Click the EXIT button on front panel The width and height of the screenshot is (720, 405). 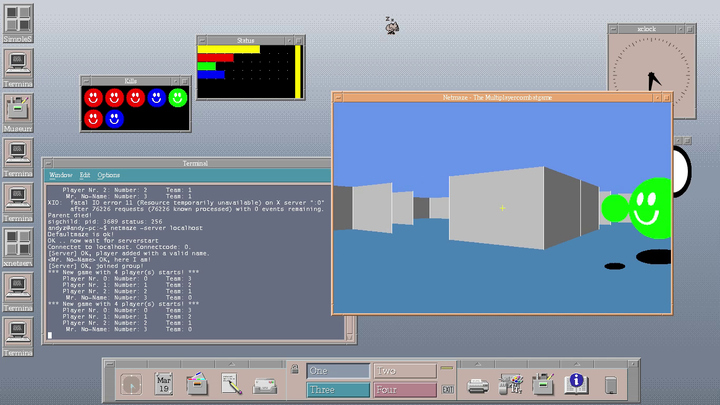click(449, 389)
